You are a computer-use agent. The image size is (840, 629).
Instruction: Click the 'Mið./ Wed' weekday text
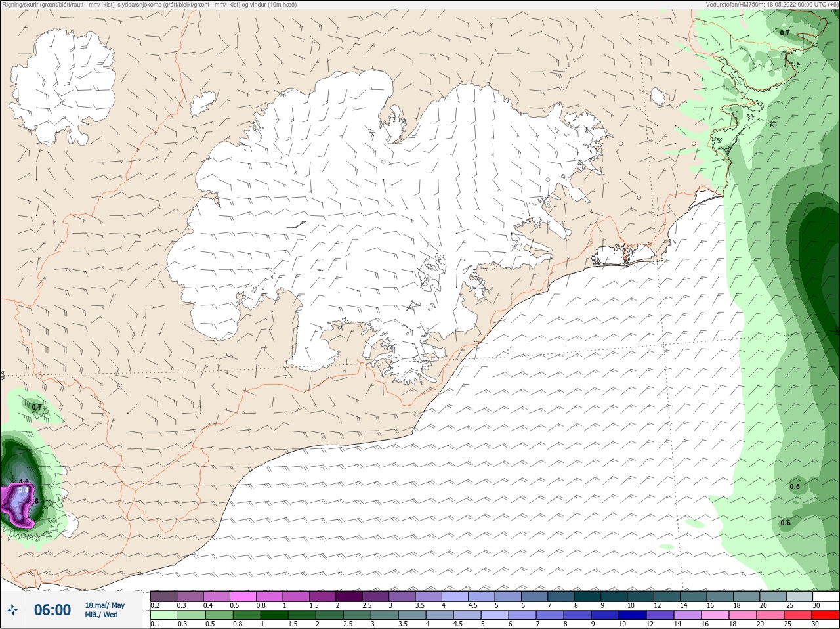102,615
